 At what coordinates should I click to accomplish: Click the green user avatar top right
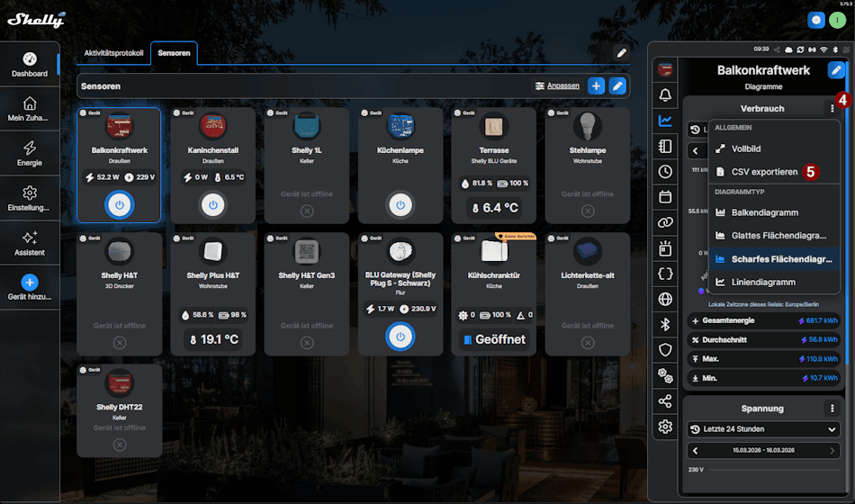837,20
